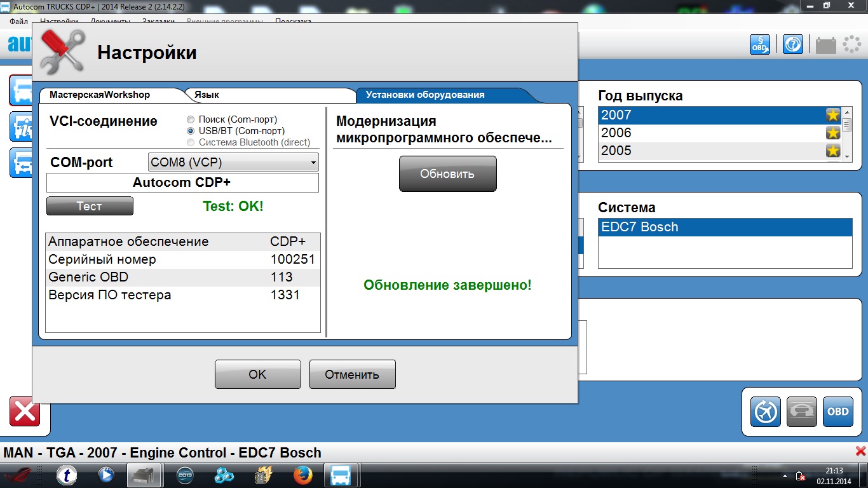Open the flaming chip taskbar application
868x488 pixels.
263,475
